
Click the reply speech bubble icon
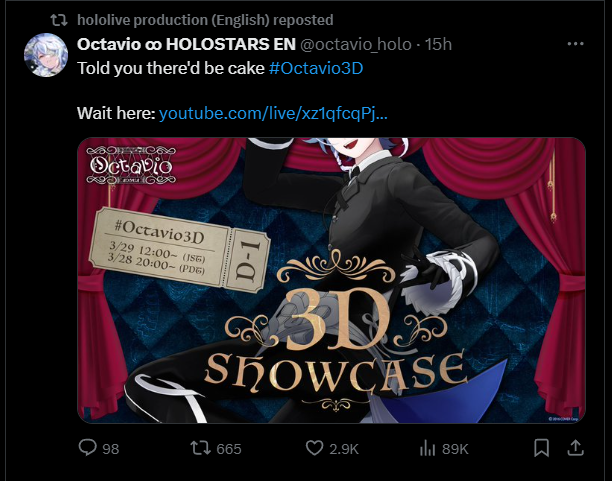pyautogui.click(x=87, y=447)
